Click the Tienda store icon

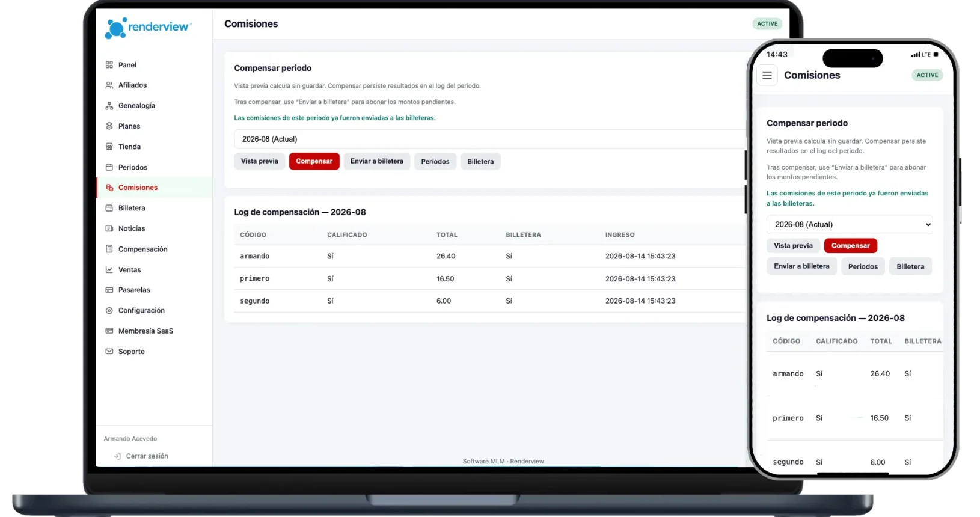(109, 147)
